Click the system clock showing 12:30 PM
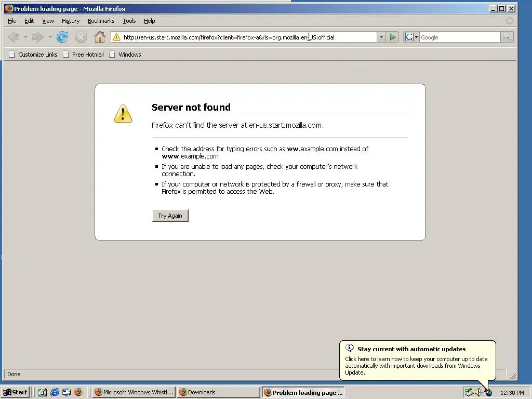532x399 pixels. 512,393
